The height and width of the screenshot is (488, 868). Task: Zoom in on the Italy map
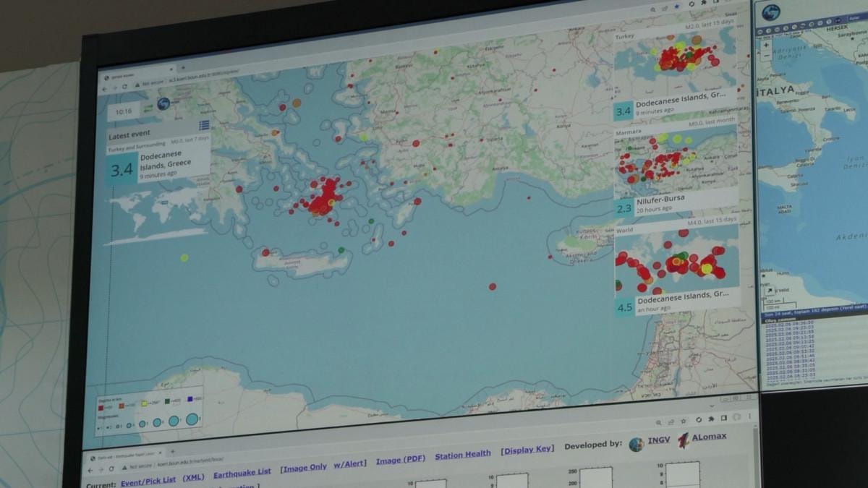[x=767, y=45]
